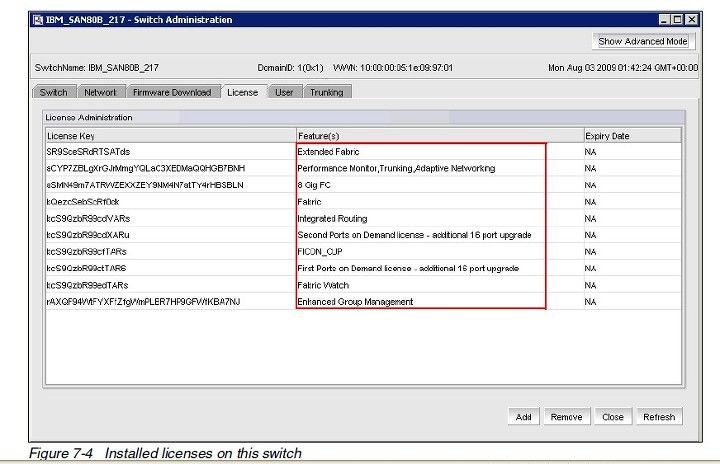Click the DomainID 1(0x1) text
This screenshot has width=720, height=464.
(290, 68)
